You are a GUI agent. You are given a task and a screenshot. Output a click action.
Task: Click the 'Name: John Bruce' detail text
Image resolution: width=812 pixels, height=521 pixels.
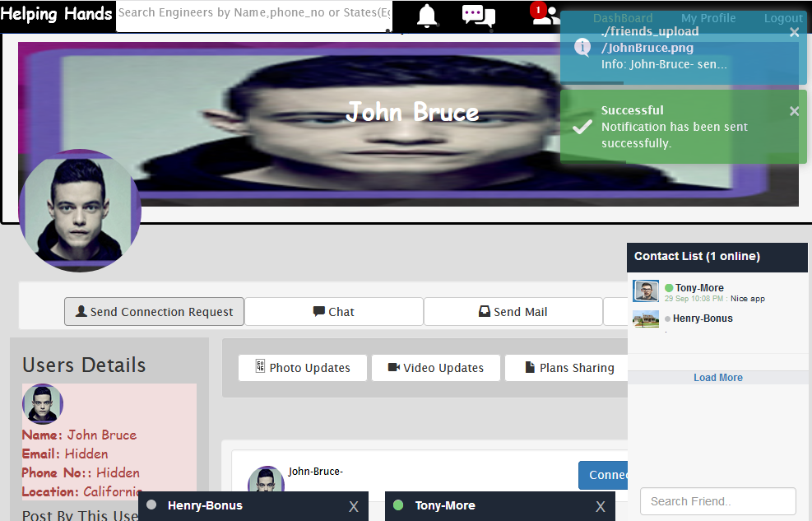79,435
